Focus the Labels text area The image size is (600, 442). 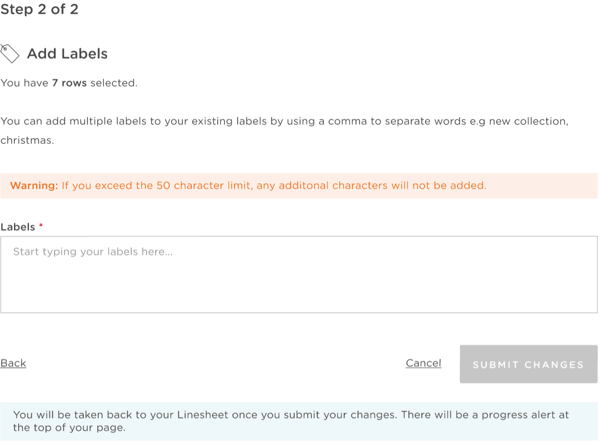pos(299,274)
